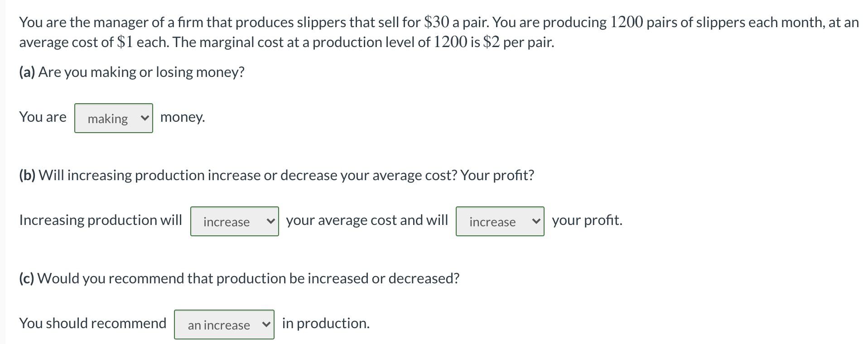
Task: Click the bold '(c)' question label
Action: 27,278
